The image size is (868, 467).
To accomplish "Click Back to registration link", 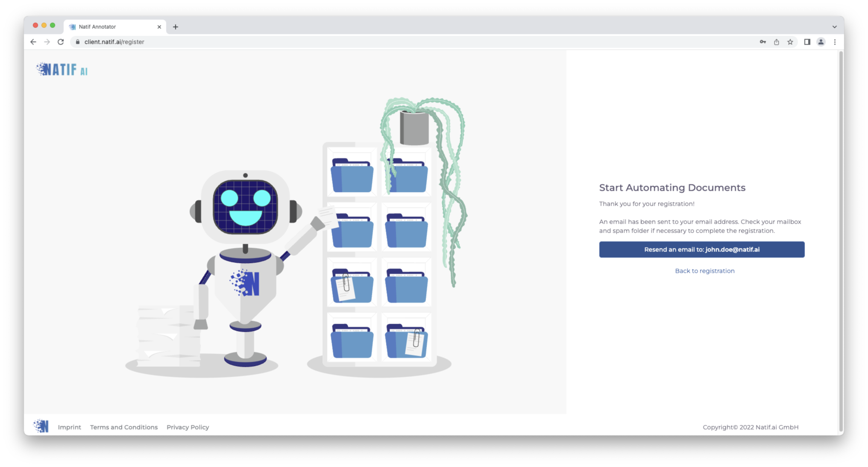I will pyautogui.click(x=704, y=270).
